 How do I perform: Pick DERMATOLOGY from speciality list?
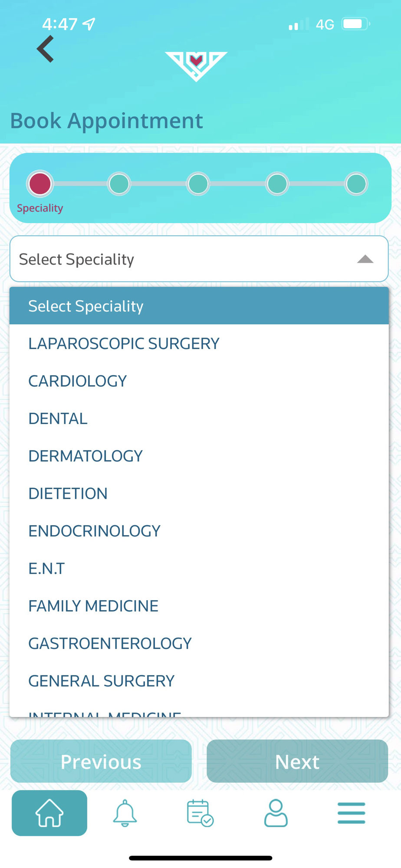[x=85, y=456]
